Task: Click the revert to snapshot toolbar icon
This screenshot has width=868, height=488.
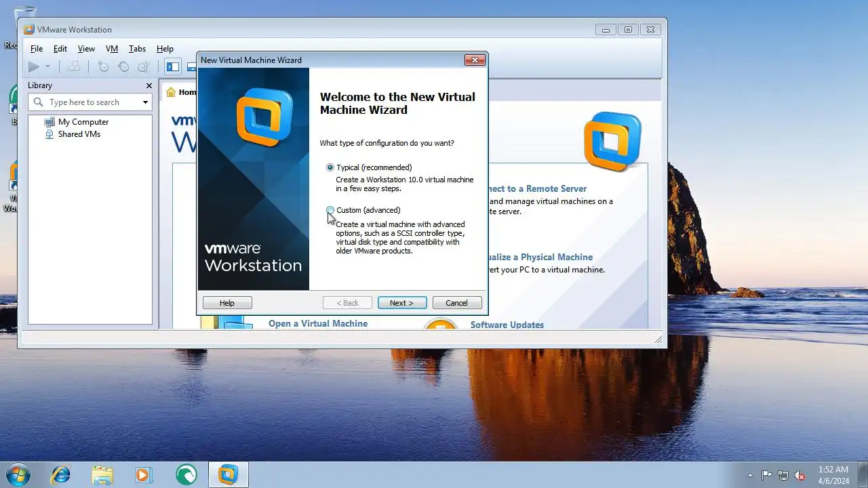Action: 123,66
